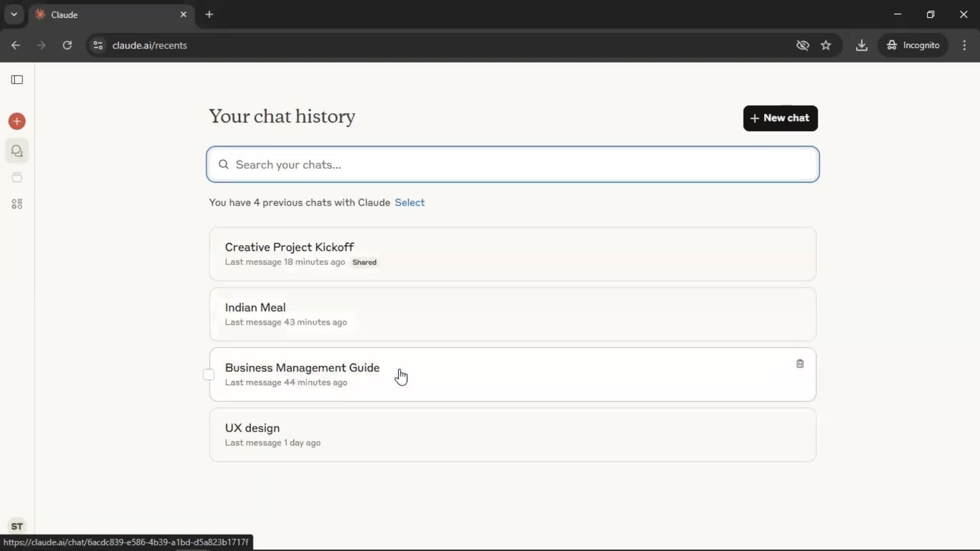Screen dimensions: 980x551
Task: Click the crossed-out eye icon in the address bar
Action: (802, 45)
